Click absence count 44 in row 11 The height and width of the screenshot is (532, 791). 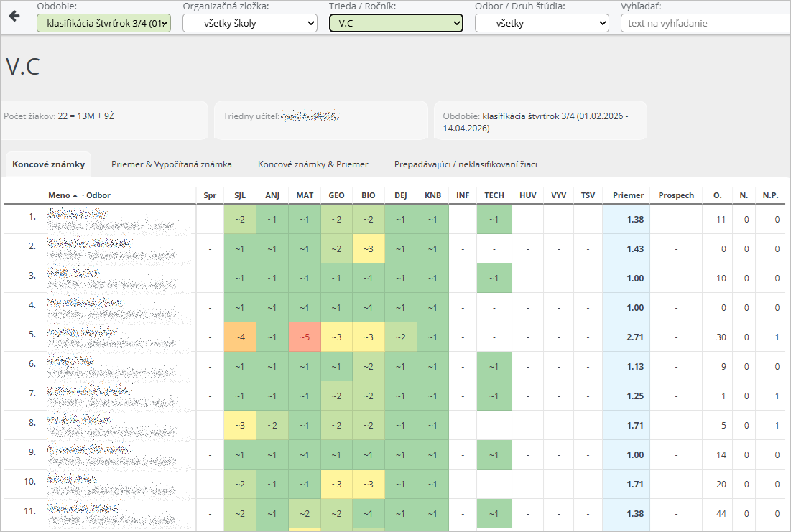point(720,513)
